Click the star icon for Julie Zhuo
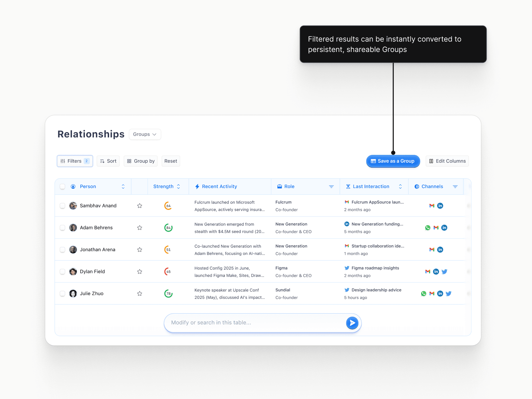Screen dimensions: 532x399 [140, 294]
